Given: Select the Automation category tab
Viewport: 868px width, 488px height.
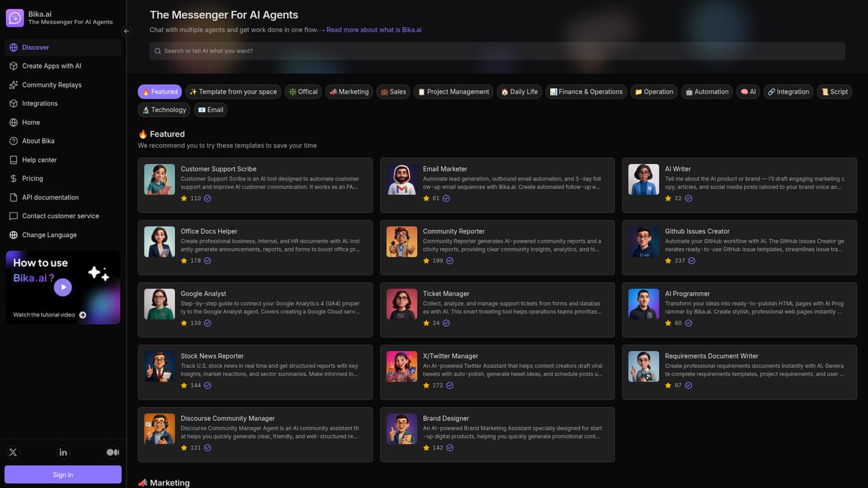Looking at the screenshot, I should click(x=707, y=91).
